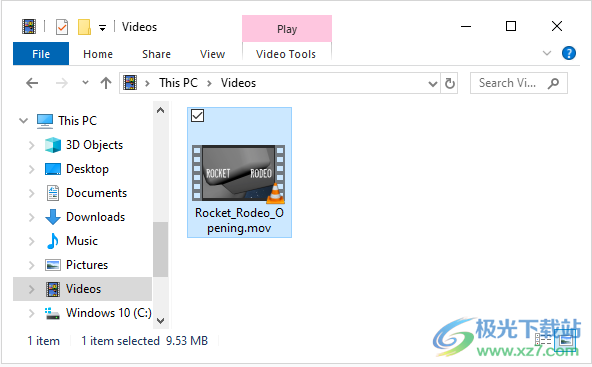Viewport: 592px width, 367px height.
Task: Expand the Windows 10 (C:) tree node
Action: 32,313
